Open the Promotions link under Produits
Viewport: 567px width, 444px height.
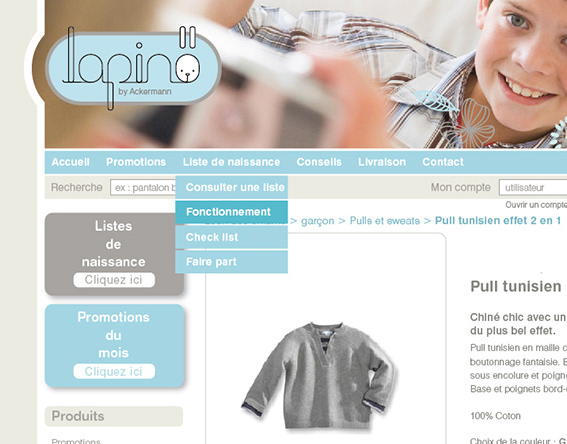pyautogui.click(x=76, y=441)
